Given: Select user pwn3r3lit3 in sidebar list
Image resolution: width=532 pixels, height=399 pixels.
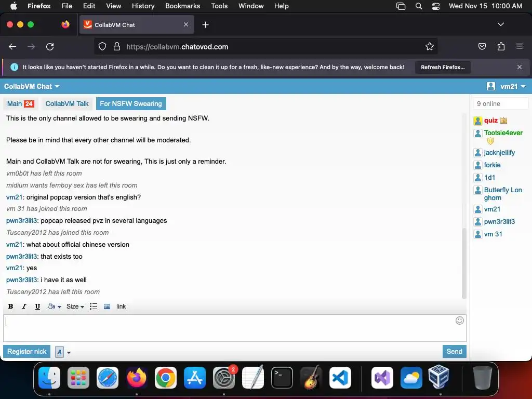Looking at the screenshot, I should [x=499, y=221].
